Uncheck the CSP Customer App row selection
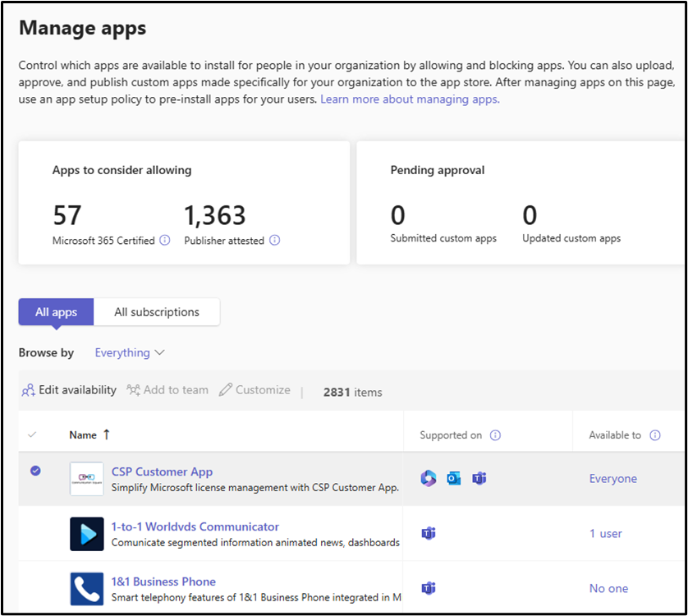The width and height of the screenshot is (688, 616). (x=35, y=471)
